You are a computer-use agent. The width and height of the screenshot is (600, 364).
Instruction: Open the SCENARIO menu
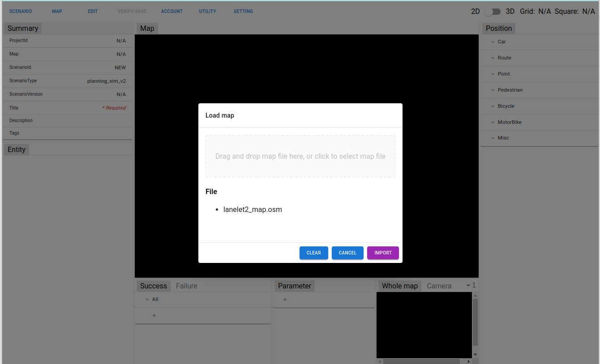21,11
